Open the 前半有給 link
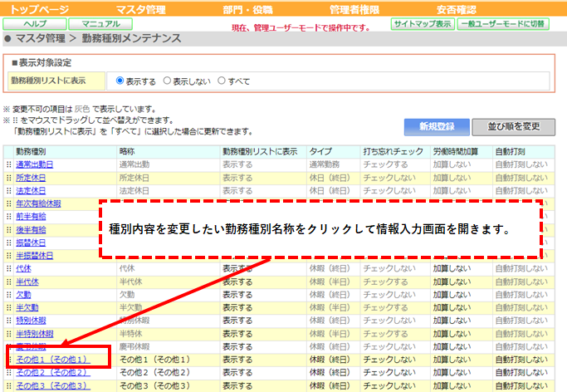 tap(31, 217)
